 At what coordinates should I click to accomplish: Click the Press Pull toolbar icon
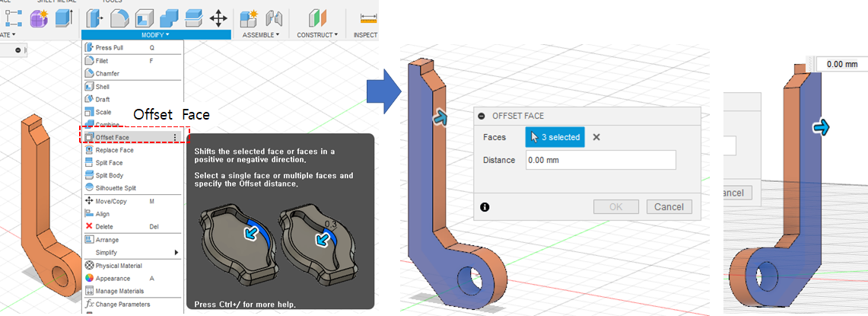[95, 18]
